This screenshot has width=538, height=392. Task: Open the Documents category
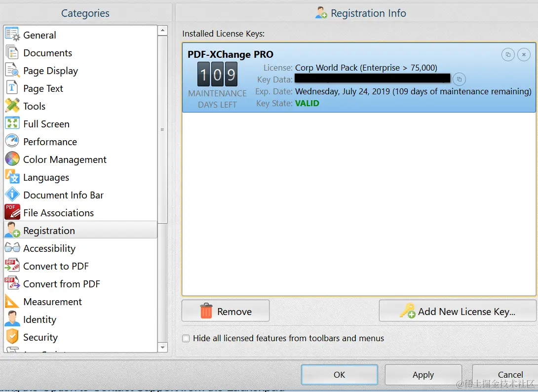click(x=80, y=53)
